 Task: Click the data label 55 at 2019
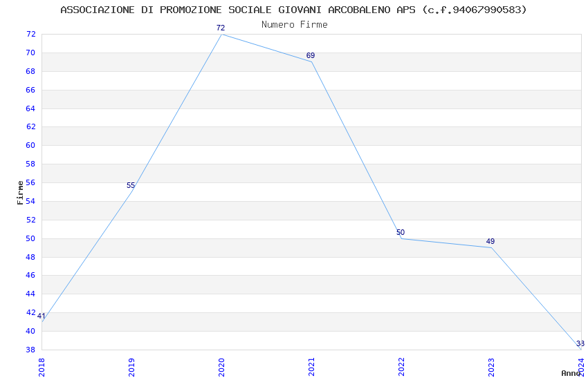pyautogui.click(x=131, y=185)
